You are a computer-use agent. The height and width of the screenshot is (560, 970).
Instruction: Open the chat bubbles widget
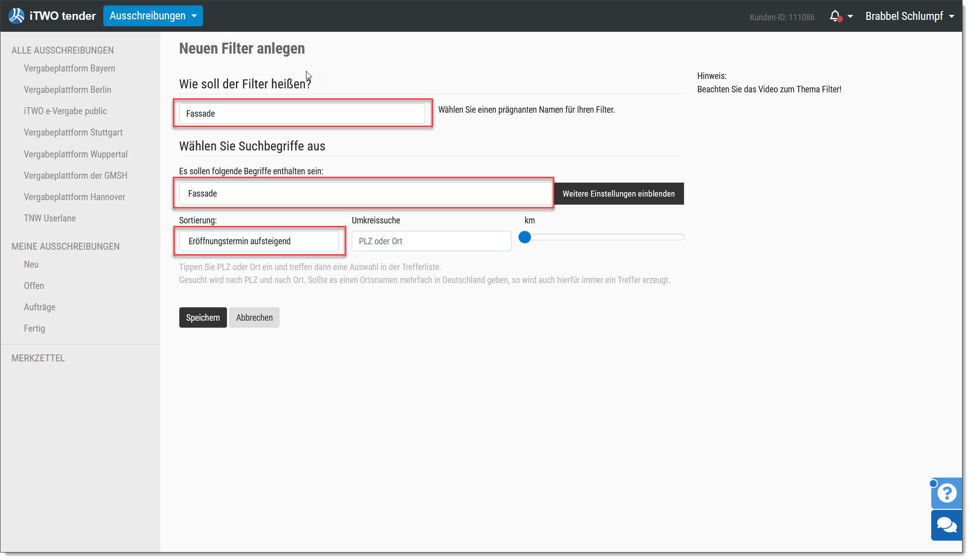coord(947,525)
